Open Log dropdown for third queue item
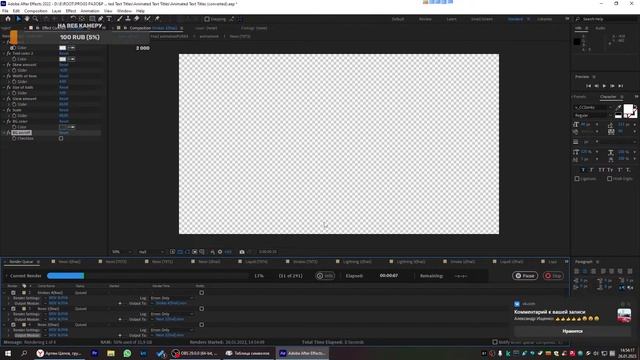This screenshot has height=360, width=640. tap(171, 330)
